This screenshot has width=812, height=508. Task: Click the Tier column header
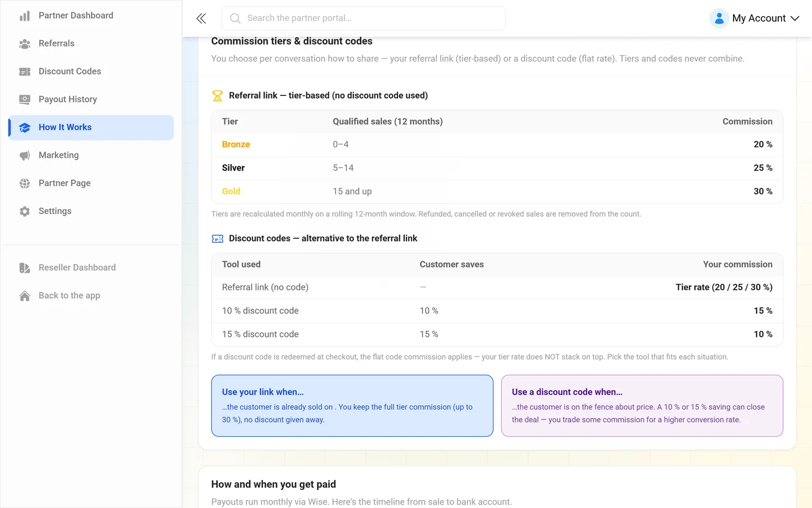[230, 122]
